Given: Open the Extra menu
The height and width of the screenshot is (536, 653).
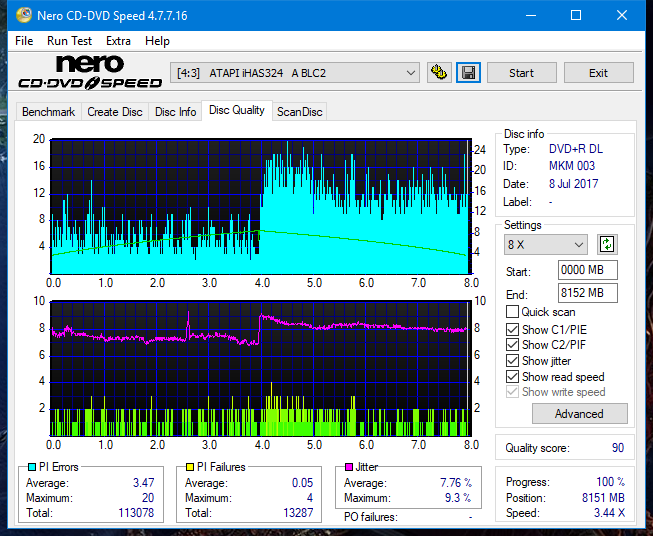Looking at the screenshot, I should point(118,41).
